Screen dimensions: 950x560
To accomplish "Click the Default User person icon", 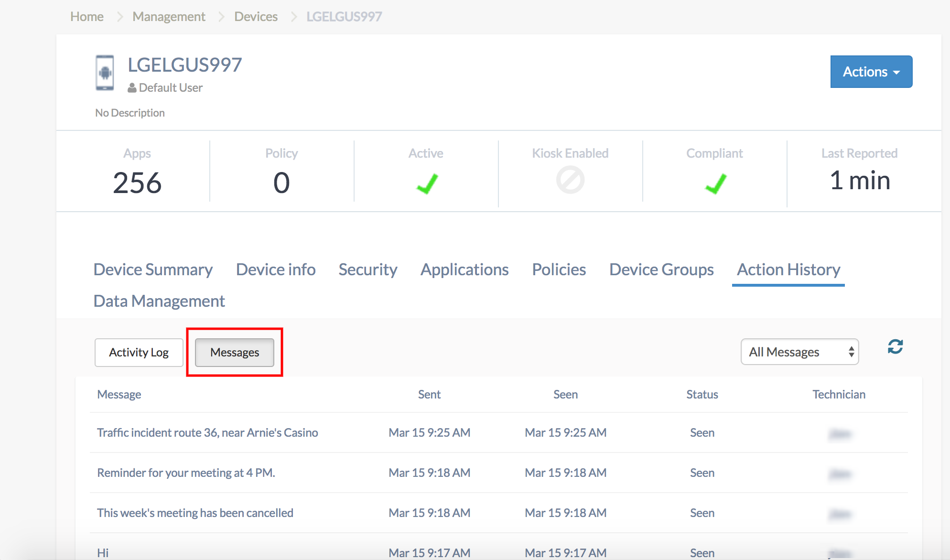I will (x=132, y=88).
